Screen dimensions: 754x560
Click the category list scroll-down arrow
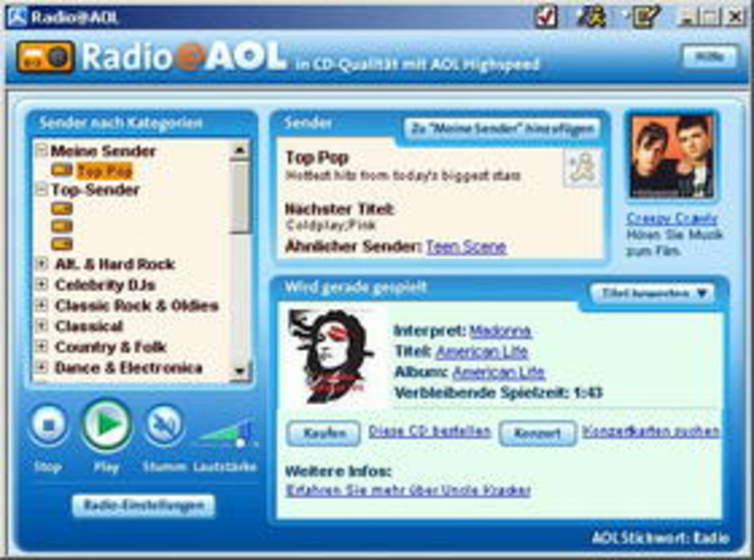point(240,371)
